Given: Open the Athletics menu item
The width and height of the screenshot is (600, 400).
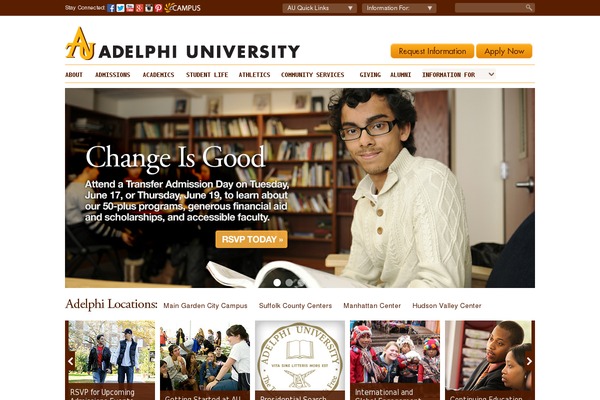Looking at the screenshot, I should point(254,75).
